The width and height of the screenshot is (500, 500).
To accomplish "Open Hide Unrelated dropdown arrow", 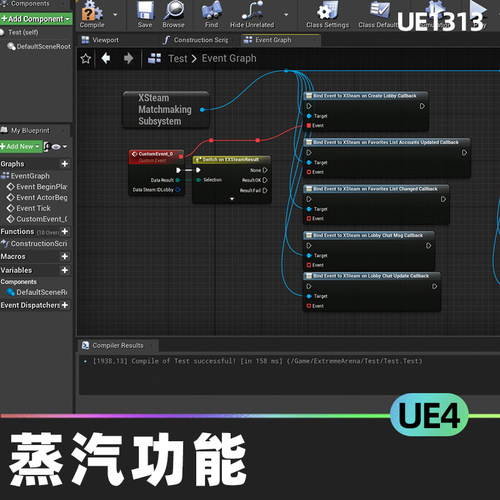I will [286, 15].
